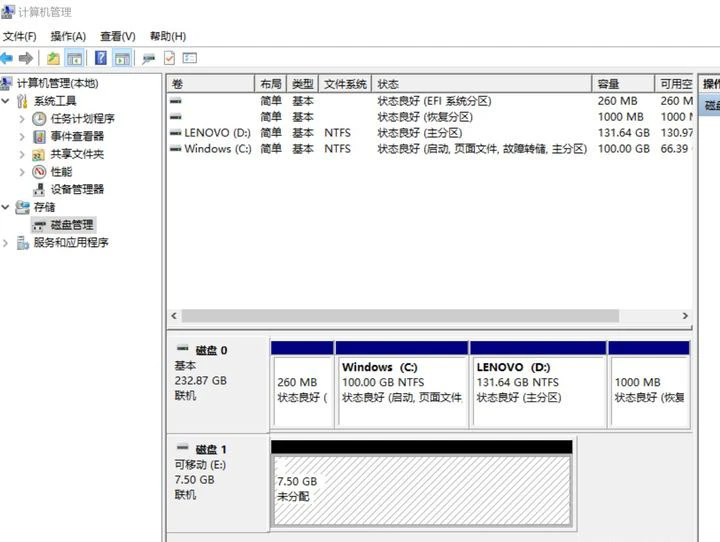The width and height of the screenshot is (720, 542).
Task: Click the disk connect toolbar icon
Action: [x=148, y=59]
